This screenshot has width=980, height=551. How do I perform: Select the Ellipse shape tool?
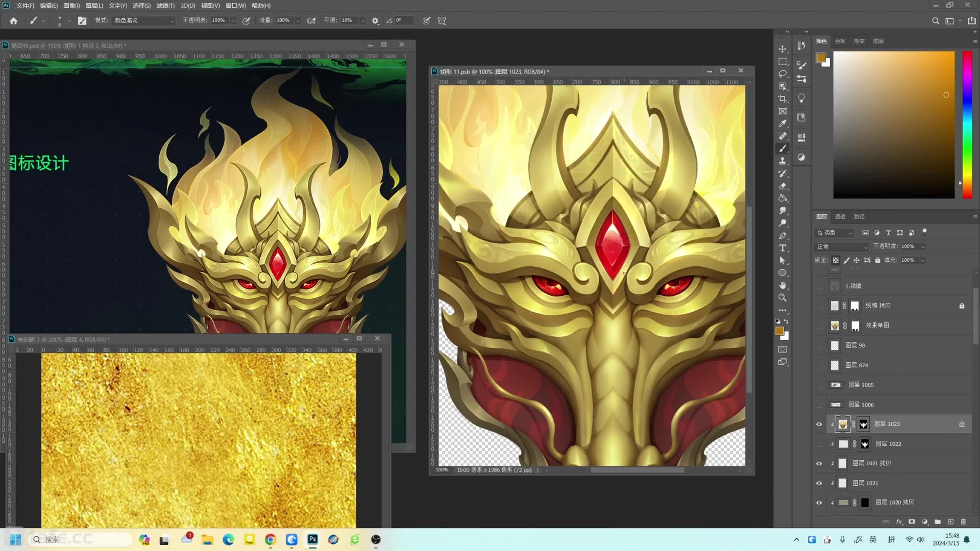click(x=782, y=273)
